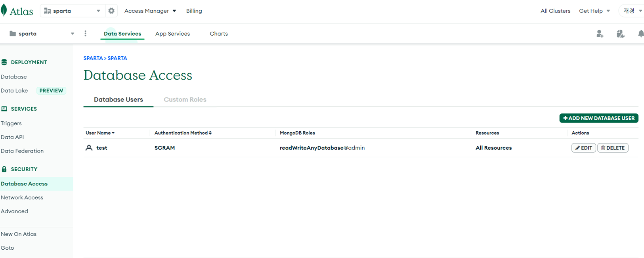Click the All Resources cell
Image resolution: width=644 pixels, height=258 pixels.
coord(493,148)
